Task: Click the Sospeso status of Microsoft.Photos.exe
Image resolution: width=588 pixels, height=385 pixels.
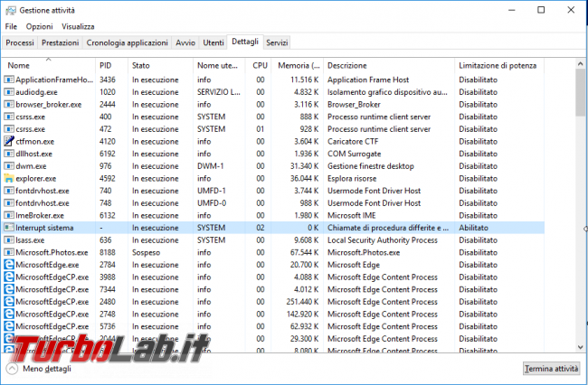Action: pos(146,252)
